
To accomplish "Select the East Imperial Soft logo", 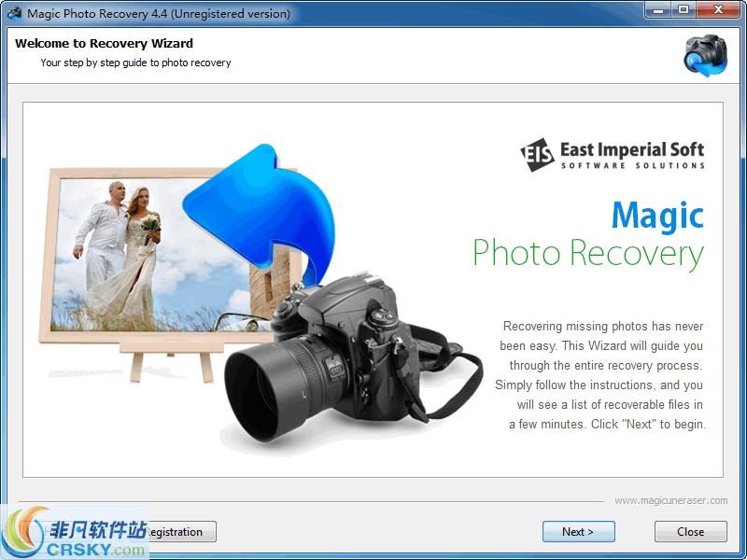I will tap(613, 153).
